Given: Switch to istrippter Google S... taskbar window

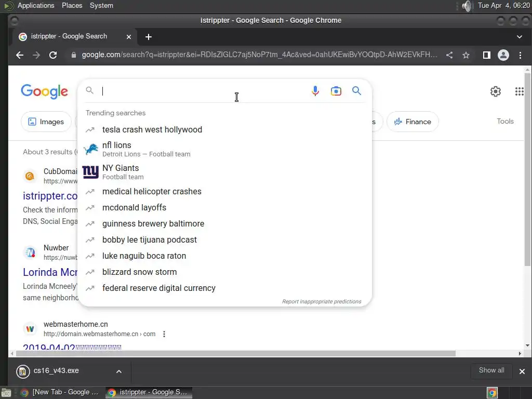Looking at the screenshot, I should coord(149,392).
